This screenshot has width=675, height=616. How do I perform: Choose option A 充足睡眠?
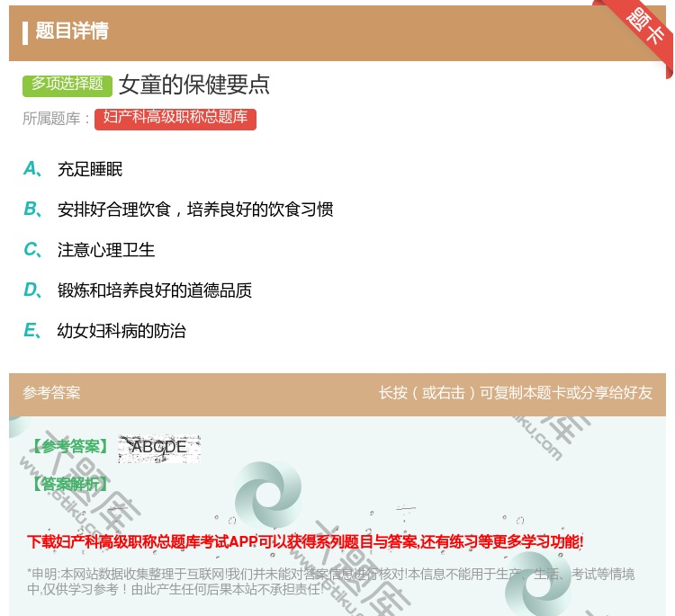73,169
